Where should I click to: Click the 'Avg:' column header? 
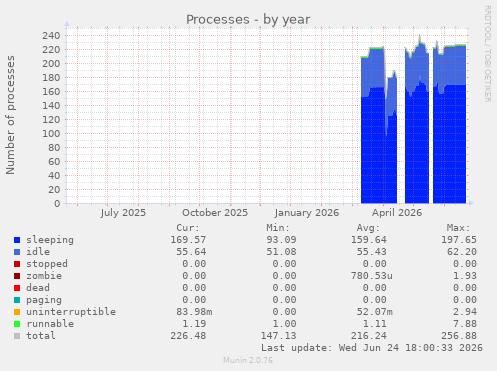(x=368, y=228)
